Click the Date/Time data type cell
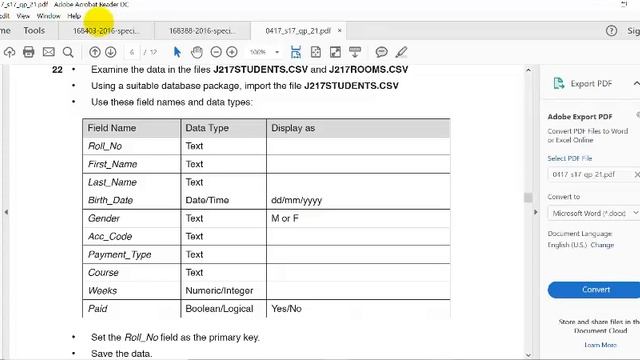 (224, 200)
